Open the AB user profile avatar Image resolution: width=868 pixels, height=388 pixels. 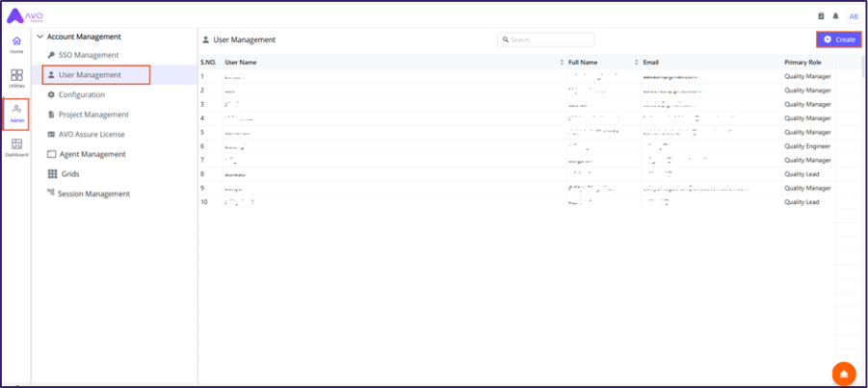(853, 16)
